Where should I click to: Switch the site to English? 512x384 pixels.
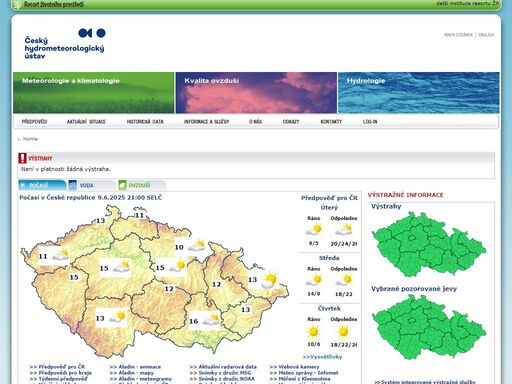(x=486, y=35)
